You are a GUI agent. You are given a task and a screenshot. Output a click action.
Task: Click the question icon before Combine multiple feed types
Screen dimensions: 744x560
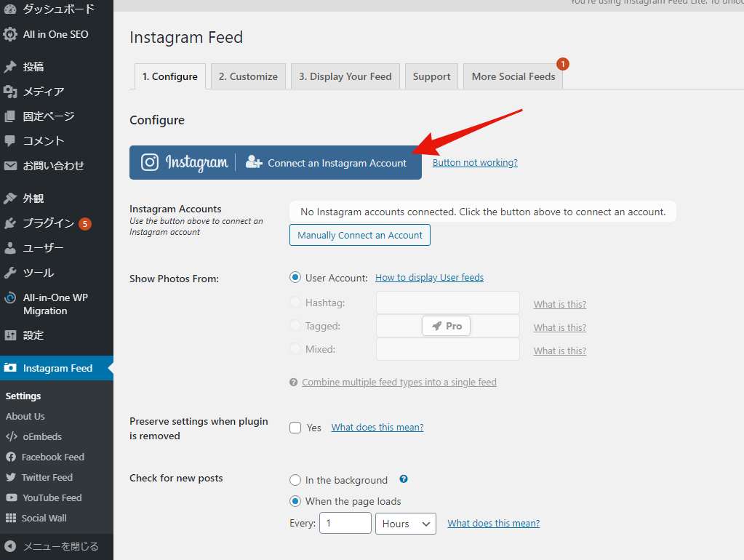(x=293, y=382)
